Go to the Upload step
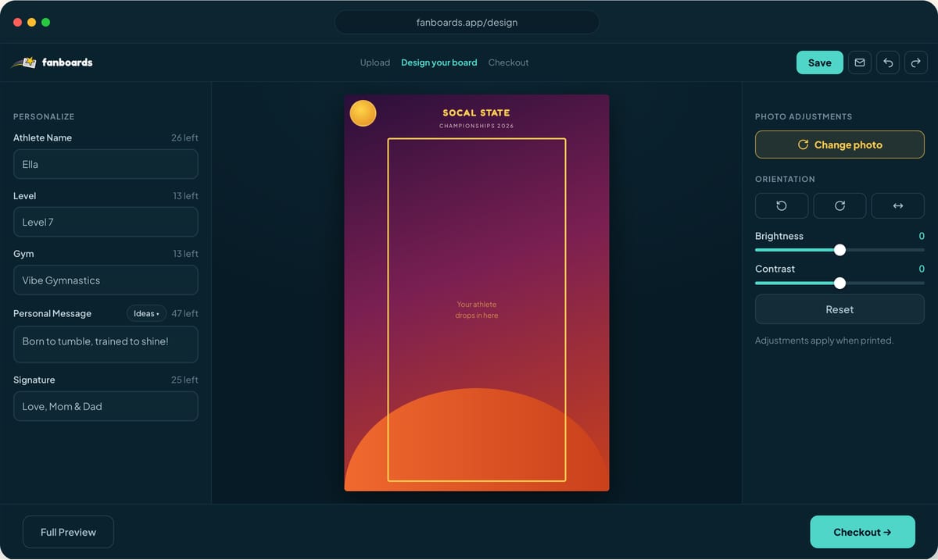 coord(375,62)
